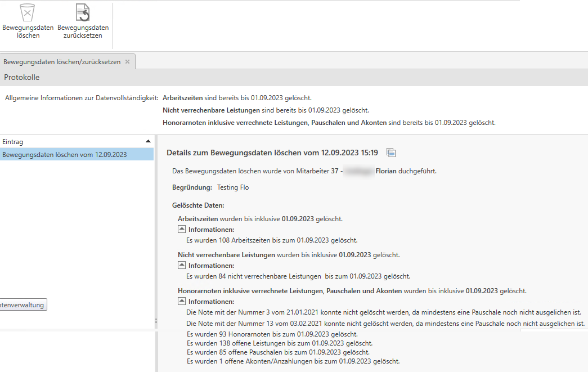588x372 pixels.
Task: Close the Bewegungsdaten löschen/zurücksetzen tab
Action: point(127,62)
